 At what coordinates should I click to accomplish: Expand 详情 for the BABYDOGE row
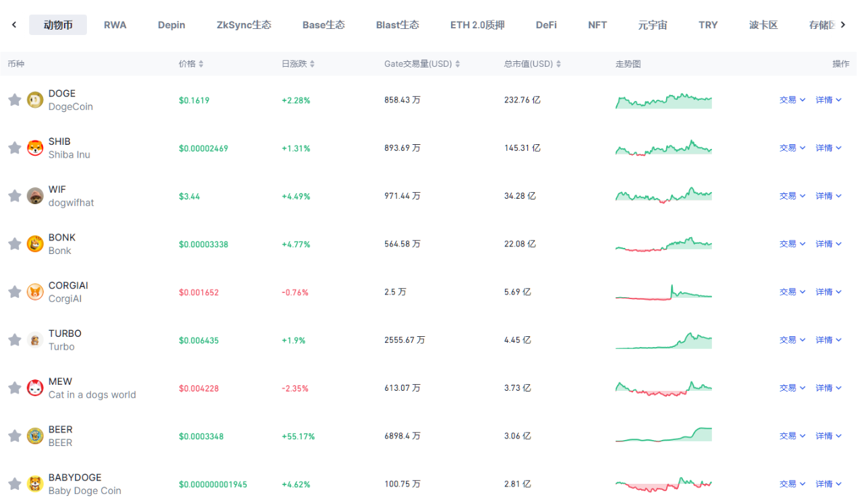coord(829,484)
